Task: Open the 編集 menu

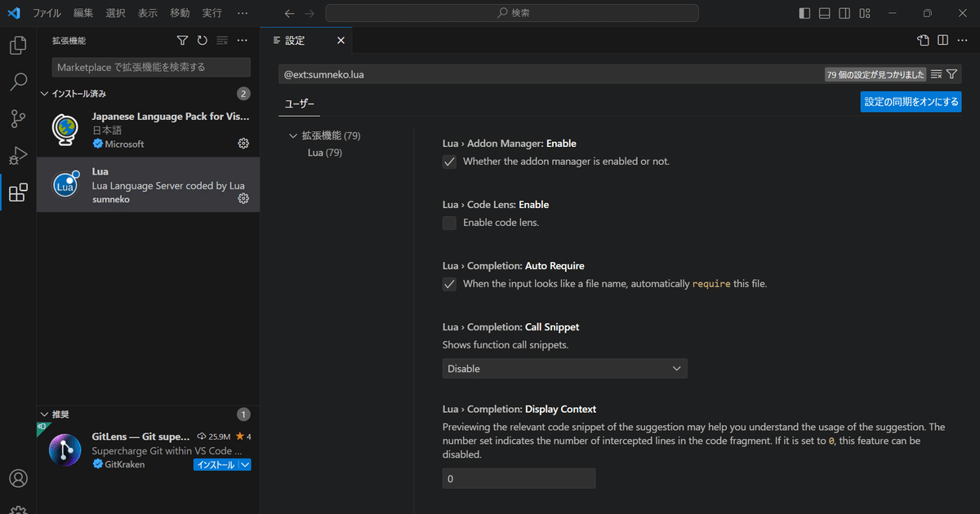Action: point(83,13)
